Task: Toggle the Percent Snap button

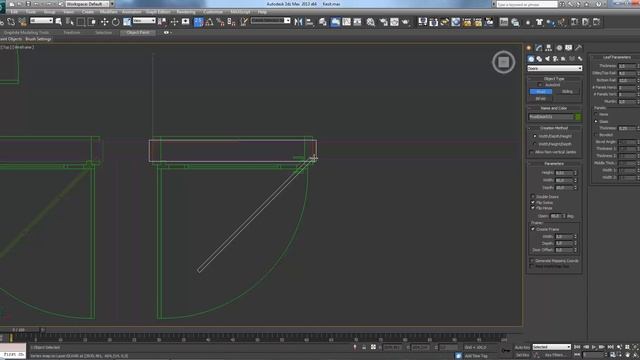Action: click(x=220, y=22)
